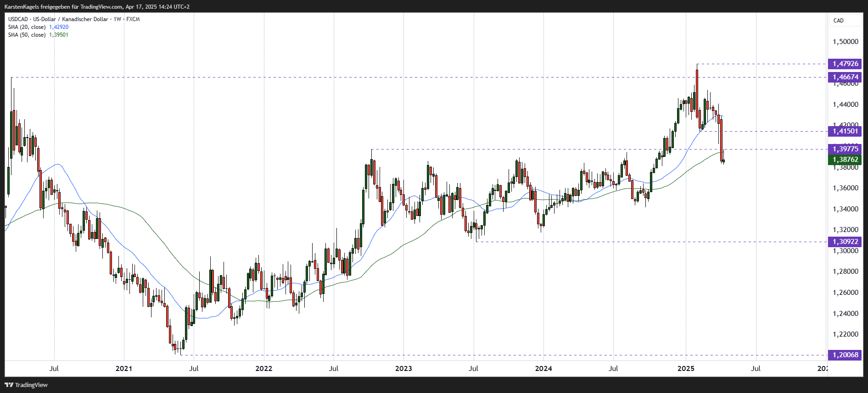
Task: Select the 1,30922 price label
Action: [845, 242]
